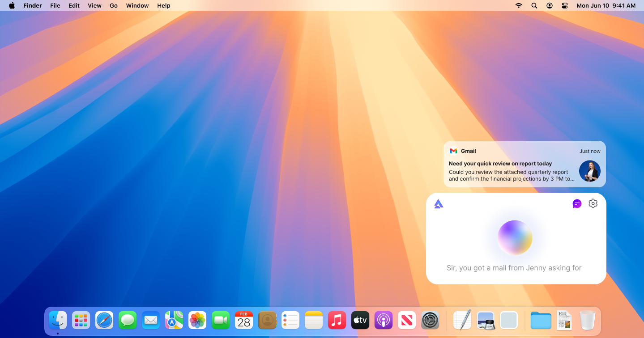Open Preview app in the Dock

[486, 320]
